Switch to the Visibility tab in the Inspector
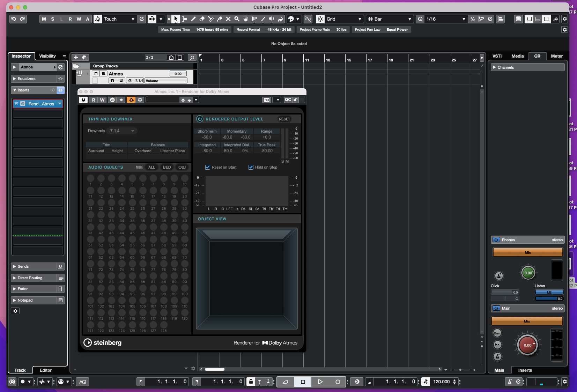Image resolution: width=577 pixels, height=392 pixels. click(48, 56)
